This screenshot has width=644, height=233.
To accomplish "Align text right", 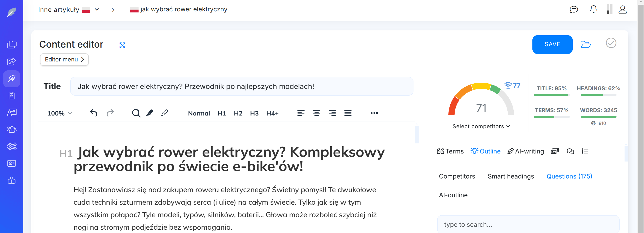I will tap(332, 113).
